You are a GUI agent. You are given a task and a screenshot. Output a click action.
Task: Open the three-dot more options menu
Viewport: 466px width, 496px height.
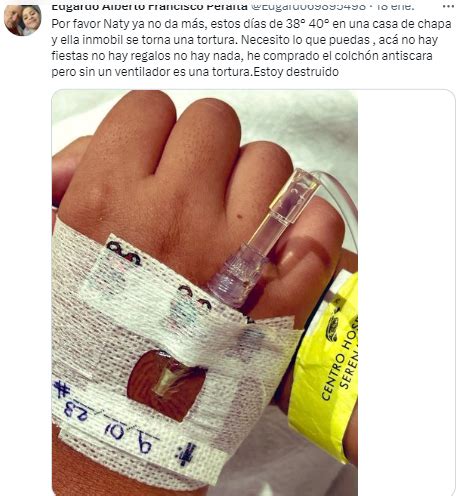click(448, 6)
